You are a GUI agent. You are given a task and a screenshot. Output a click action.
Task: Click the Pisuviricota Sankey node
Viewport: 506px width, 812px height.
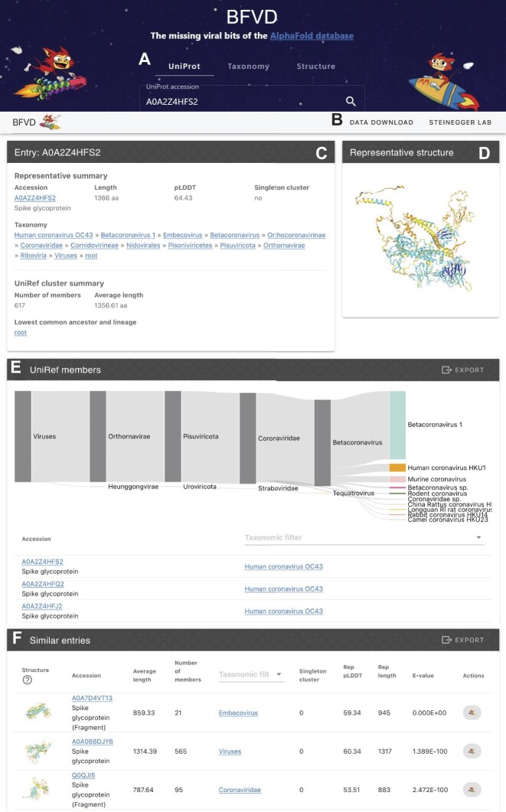point(173,436)
